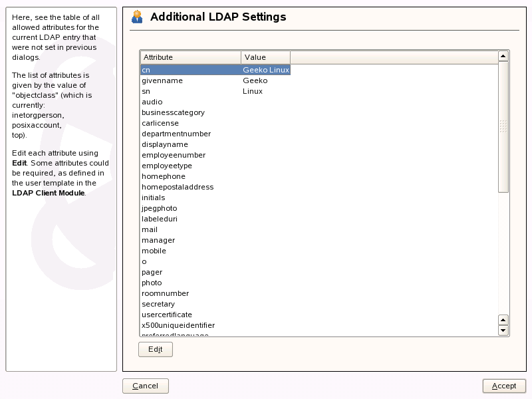The width and height of the screenshot is (532, 399).
Task: Select the manager attribute
Action: click(158, 240)
